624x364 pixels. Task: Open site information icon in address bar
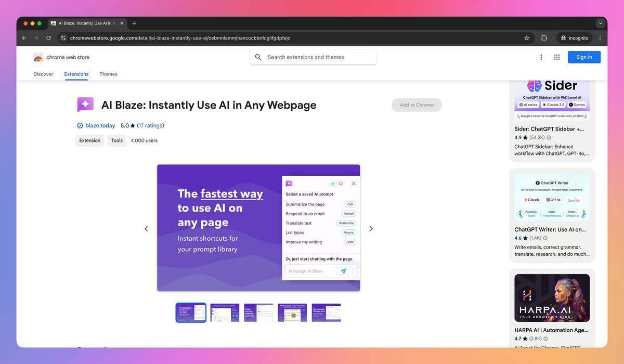(63, 38)
